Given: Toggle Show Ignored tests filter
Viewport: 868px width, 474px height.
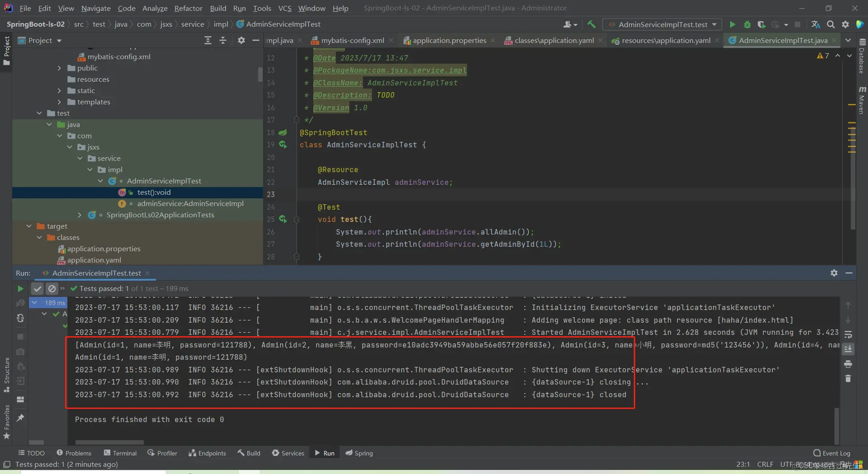Looking at the screenshot, I should click(52, 288).
